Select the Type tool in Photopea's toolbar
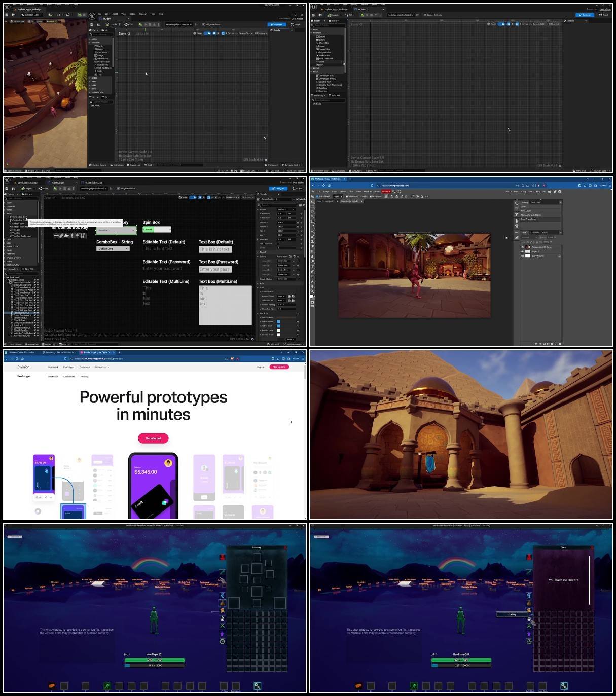 point(312,265)
